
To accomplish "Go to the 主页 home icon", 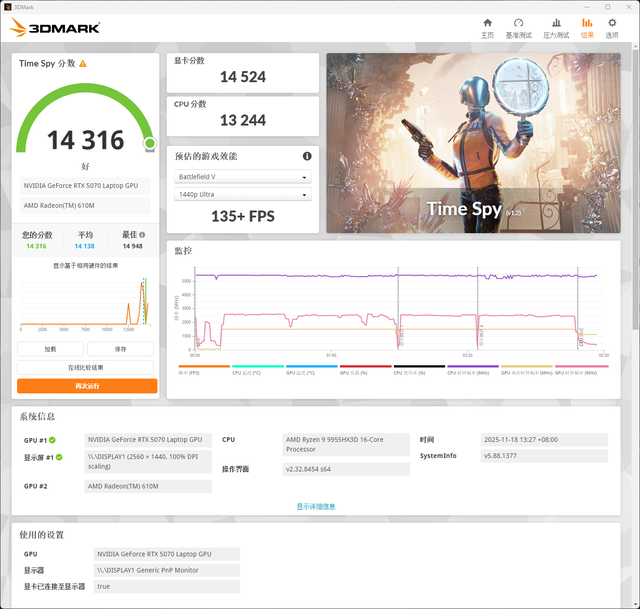I will click(x=487, y=23).
